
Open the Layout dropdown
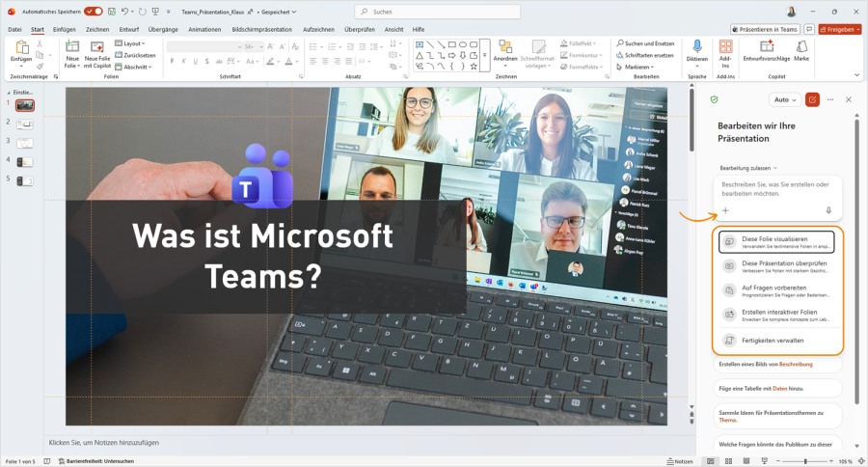(130, 43)
